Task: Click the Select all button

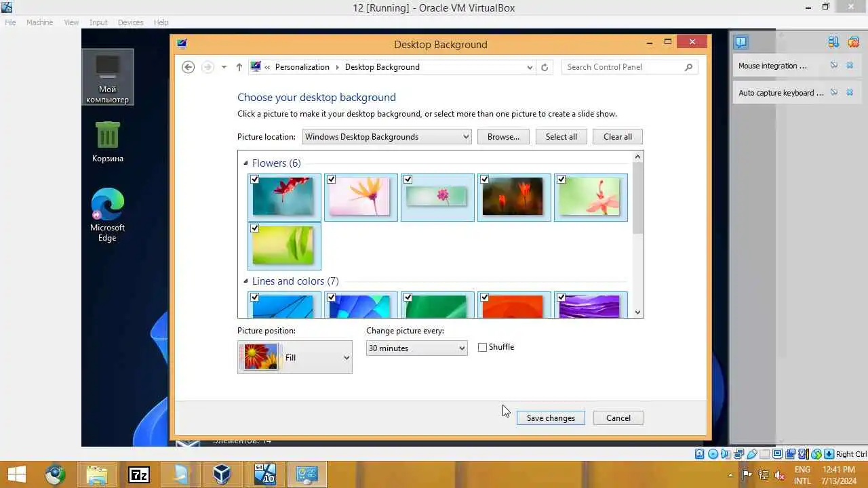Action: (561, 137)
